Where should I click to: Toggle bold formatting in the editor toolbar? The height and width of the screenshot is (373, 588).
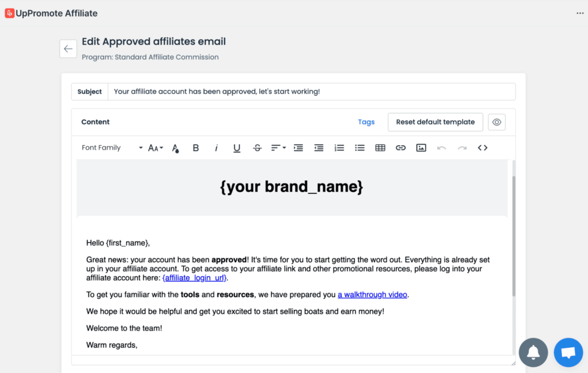[x=196, y=147]
